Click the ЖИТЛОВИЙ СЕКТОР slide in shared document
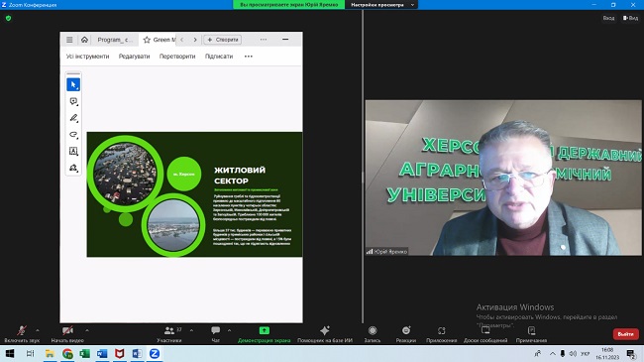Screen dimensions: 644x362 194,194
